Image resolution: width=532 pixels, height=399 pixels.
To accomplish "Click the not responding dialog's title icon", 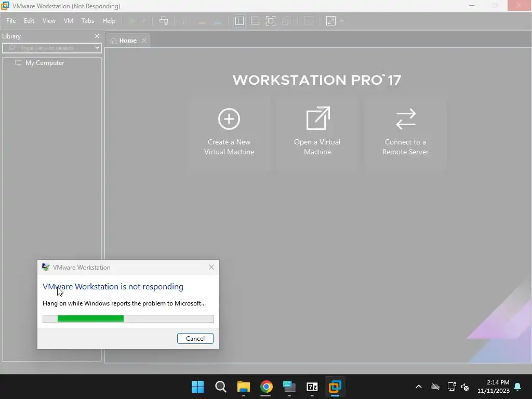I will pos(46,268).
